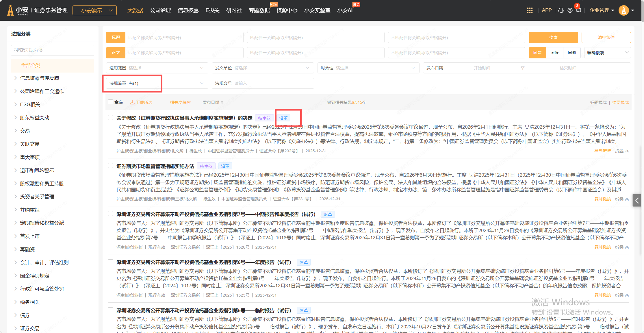Screen dimensions: 644x333
Task: Click the side panel collapse arrow
Action: (637, 200)
